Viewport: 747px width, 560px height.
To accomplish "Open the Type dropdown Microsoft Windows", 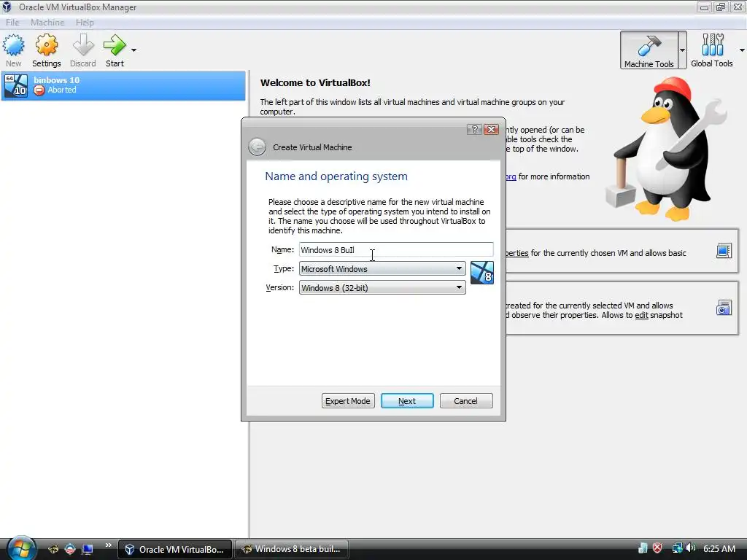I will tap(382, 268).
